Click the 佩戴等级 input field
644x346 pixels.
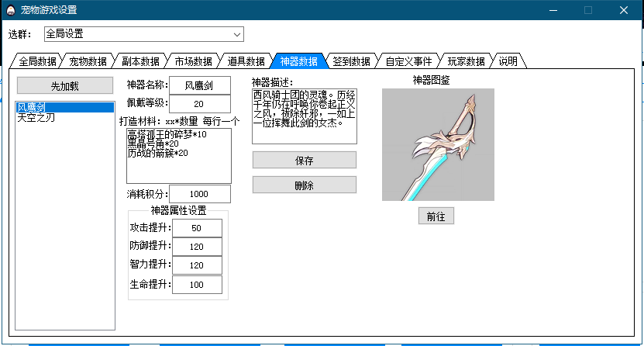tap(199, 103)
